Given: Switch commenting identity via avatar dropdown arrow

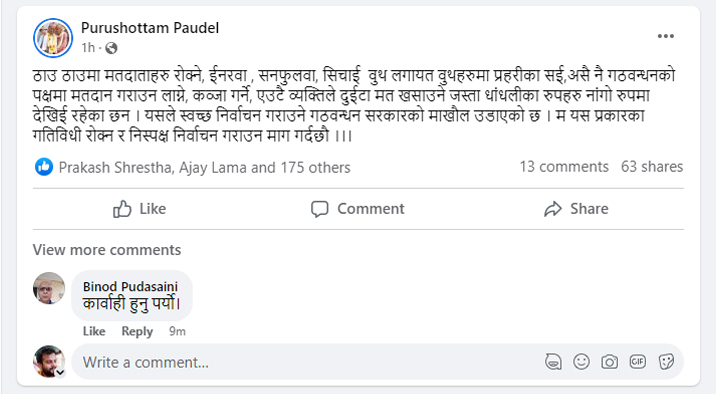Looking at the screenshot, I should [60, 373].
